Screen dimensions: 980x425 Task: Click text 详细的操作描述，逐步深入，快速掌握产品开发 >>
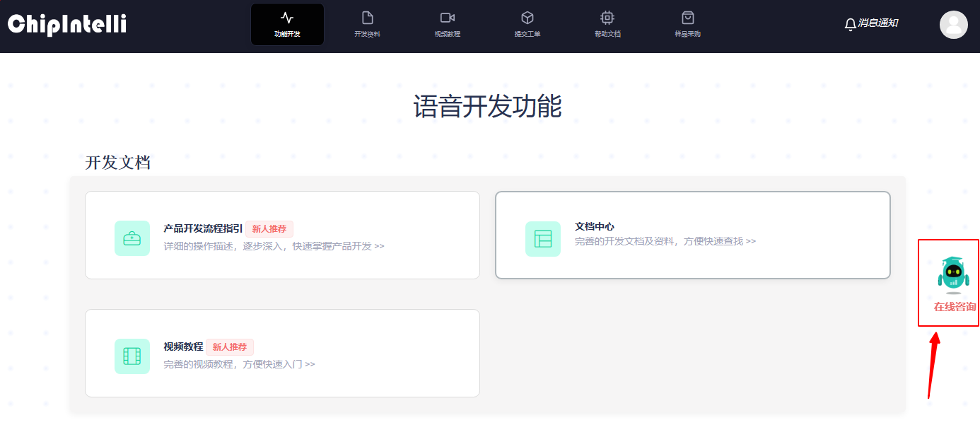pos(274,246)
